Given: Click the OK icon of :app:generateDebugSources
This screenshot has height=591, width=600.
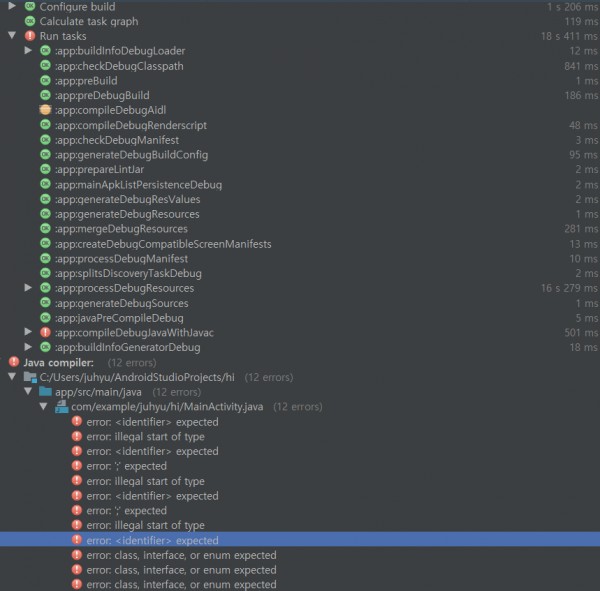Looking at the screenshot, I should (x=46, y=303).
